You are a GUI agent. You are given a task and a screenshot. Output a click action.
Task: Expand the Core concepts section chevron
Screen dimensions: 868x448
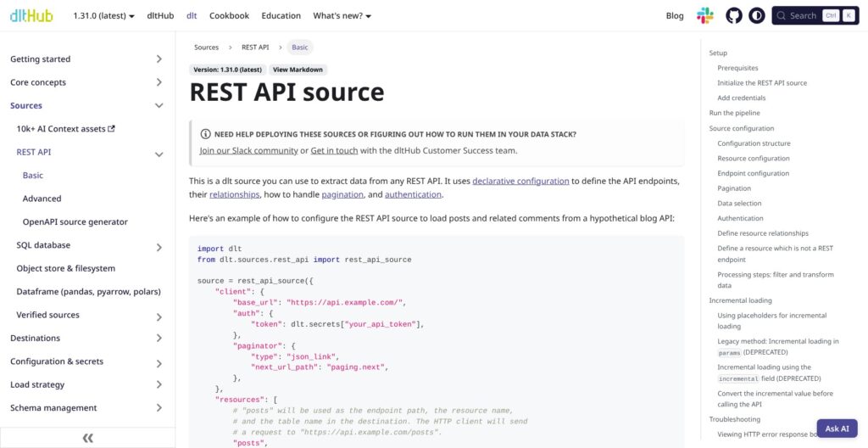[159, 82]
